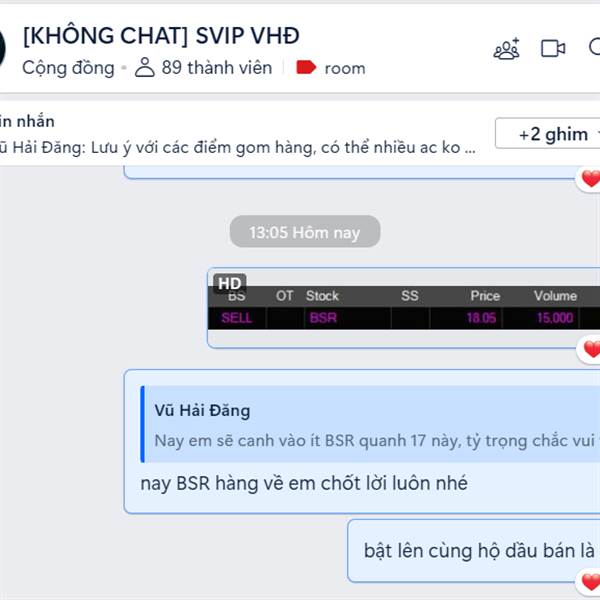
Task: Select 'bật lên cùng họ dầu' message
Action: pyautogui.click(x=479, y=551)
